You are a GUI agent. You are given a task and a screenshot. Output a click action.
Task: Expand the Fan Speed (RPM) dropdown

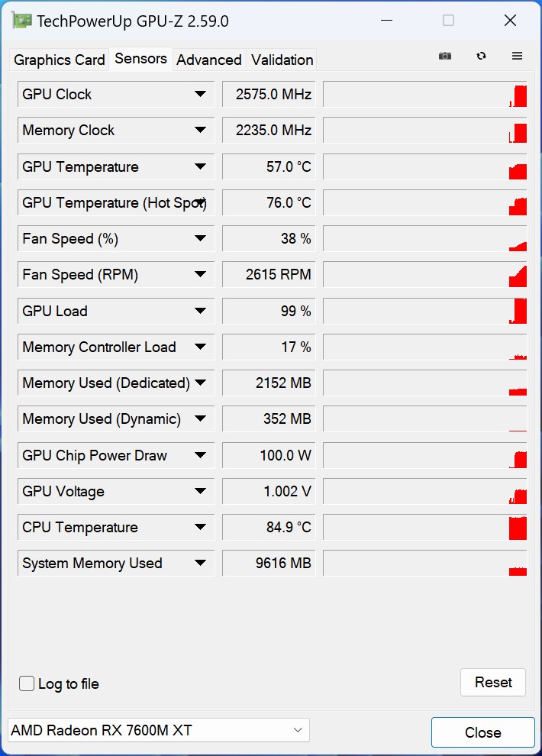[x=200, y=275]
